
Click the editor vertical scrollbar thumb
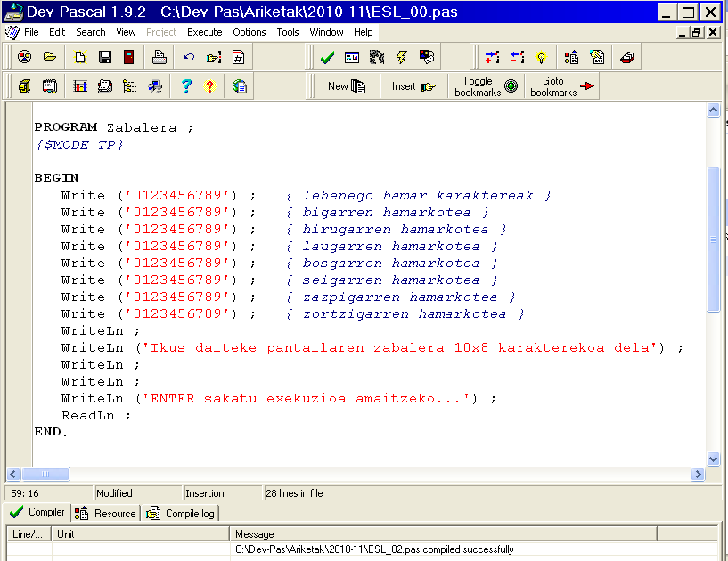[x=713, y=240]
